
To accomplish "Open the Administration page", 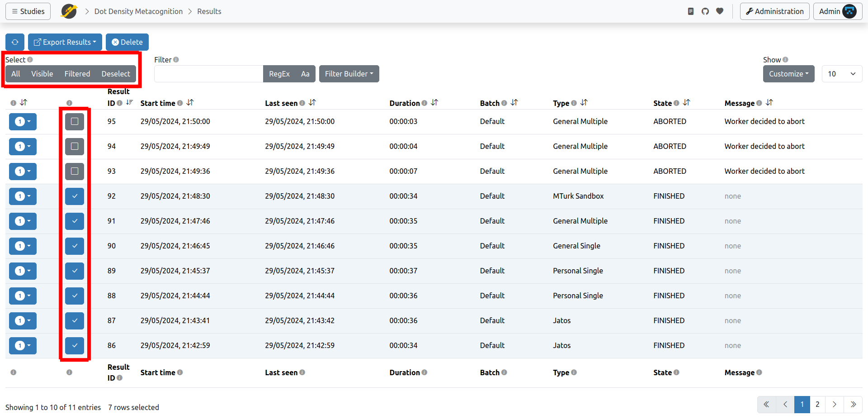I will coord(774,11).
